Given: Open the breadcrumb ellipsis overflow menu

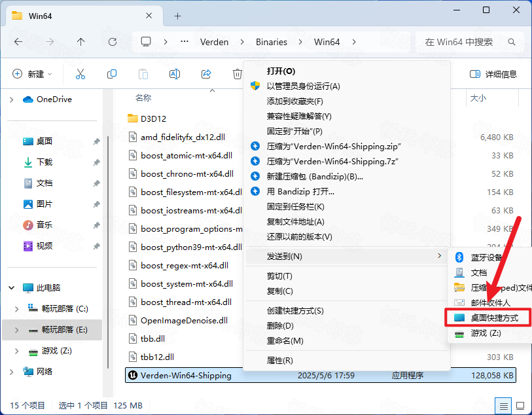Looking at the screenshot, I should 185,42.
